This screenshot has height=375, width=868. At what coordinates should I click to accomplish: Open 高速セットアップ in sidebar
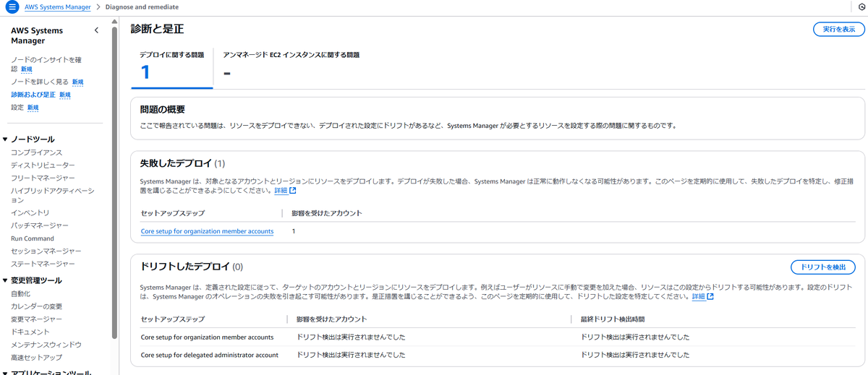36,357
